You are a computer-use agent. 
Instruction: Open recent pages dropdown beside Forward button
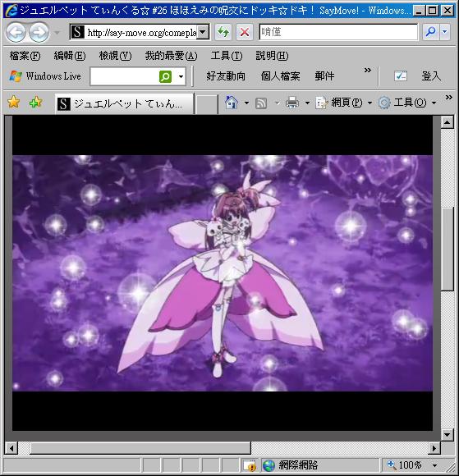coord(57,32)
